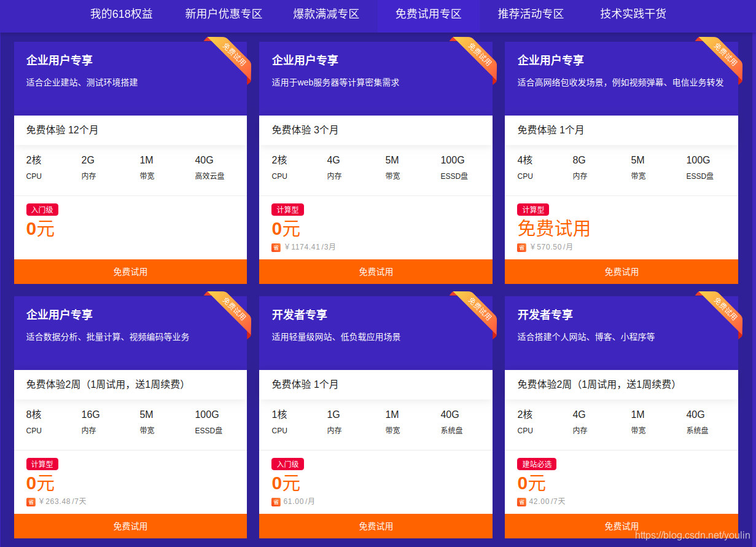Click 计算型 tag on 8核 16G card
The image size is (756, 547).
coord(42,464)
